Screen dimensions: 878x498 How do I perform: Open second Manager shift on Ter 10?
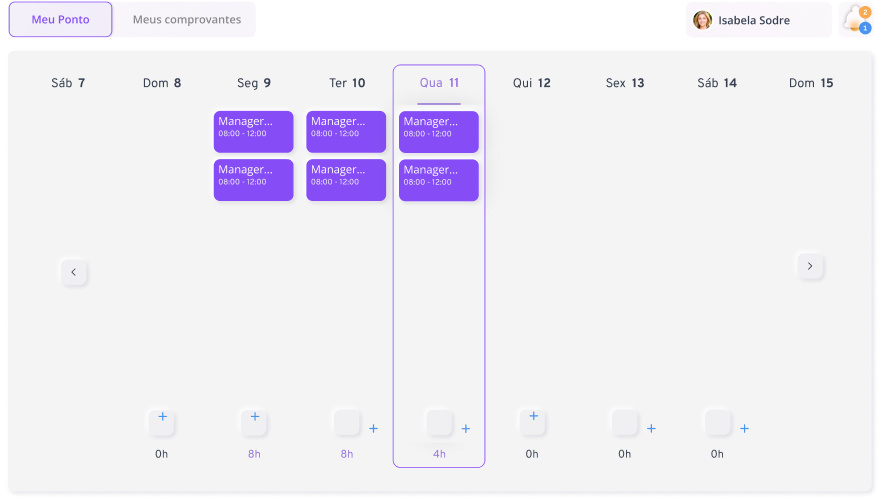[x=346, y=180]
